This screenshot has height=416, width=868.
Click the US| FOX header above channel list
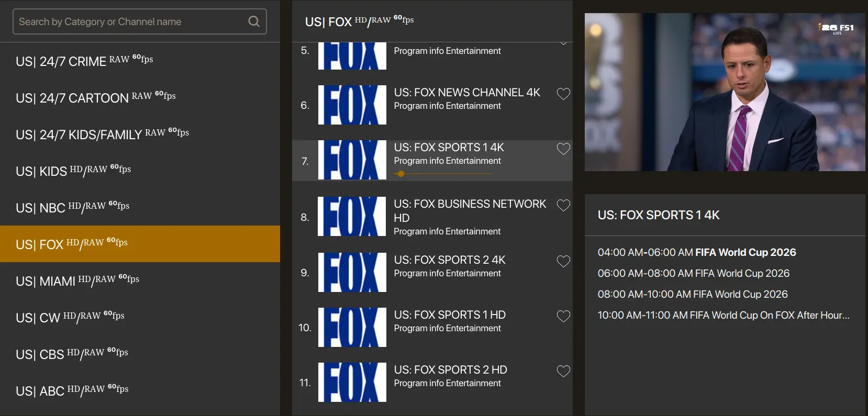click(359, 21)
